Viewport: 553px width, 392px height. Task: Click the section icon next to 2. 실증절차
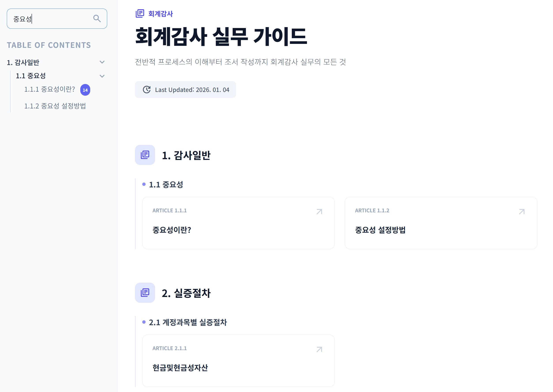pos(145,293)
